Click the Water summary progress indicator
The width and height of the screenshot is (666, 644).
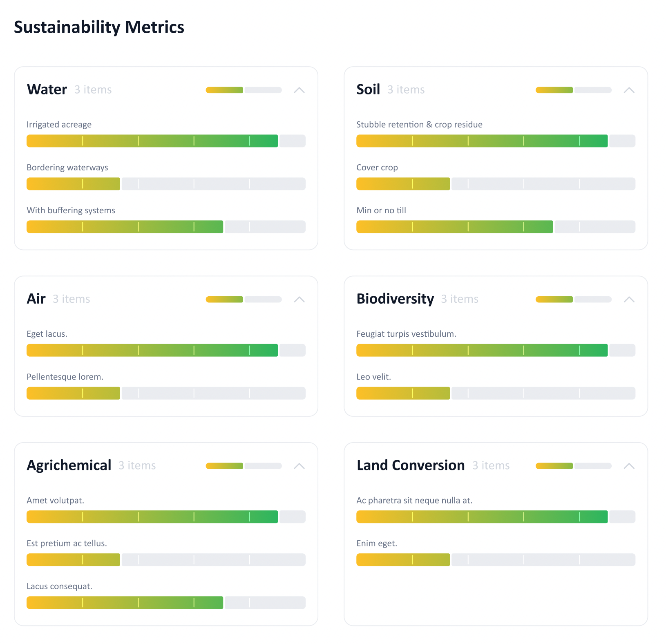point(244,90)
